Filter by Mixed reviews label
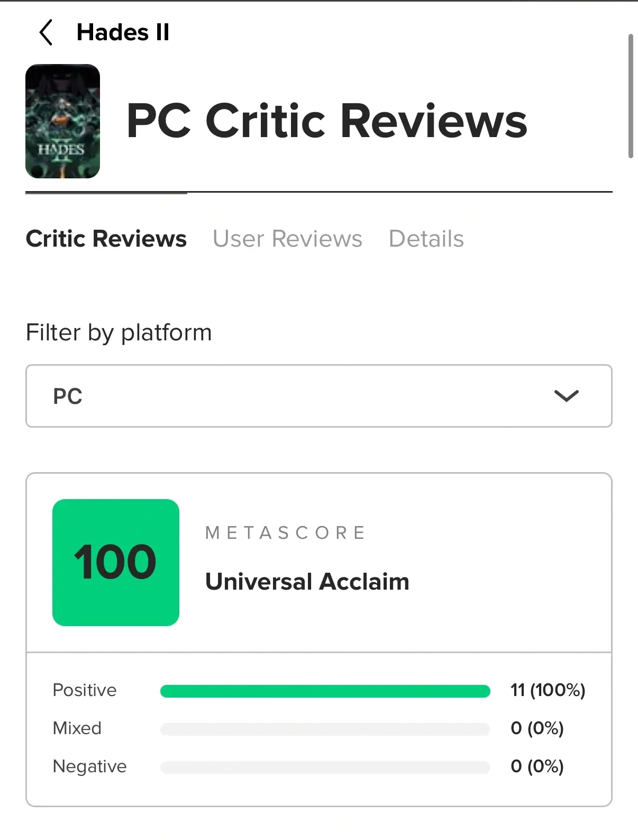This screenshot has height=840, width=638. (x=77, y=728)
